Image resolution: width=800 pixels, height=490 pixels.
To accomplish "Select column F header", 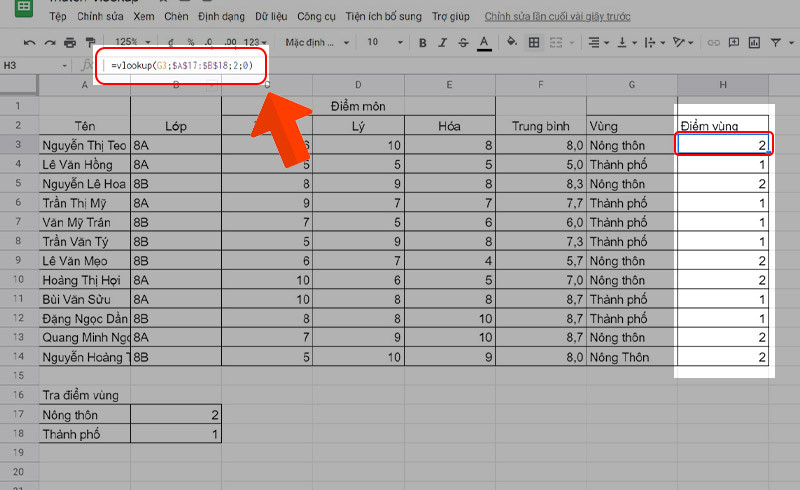I will pyautogui.click(x=541, y=85).
